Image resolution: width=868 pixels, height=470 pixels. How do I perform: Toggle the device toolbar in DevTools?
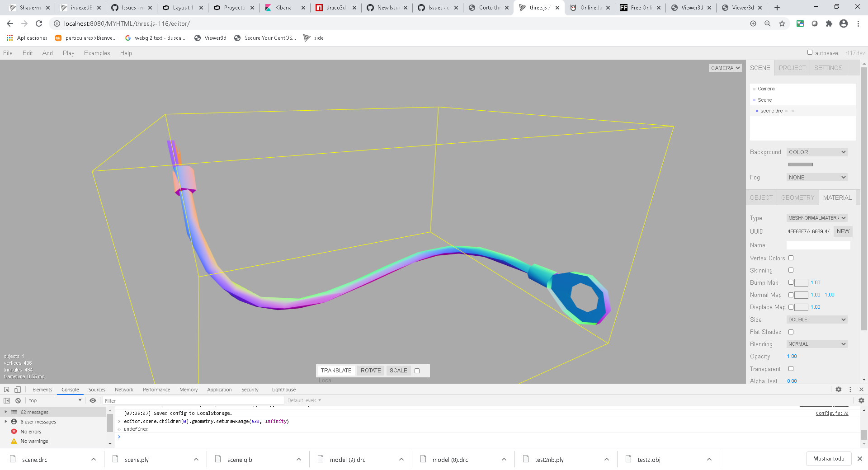(x=17, y=389)
